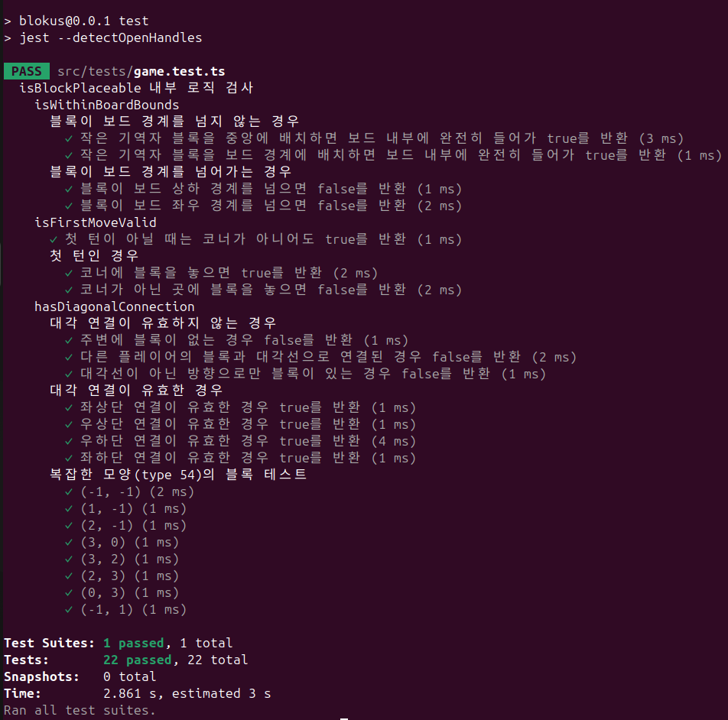Click the '코너가 아닌 곳에 블록을 놓으면' row
Viewport: 728px width, 720px height.
(x=264, y=290)
